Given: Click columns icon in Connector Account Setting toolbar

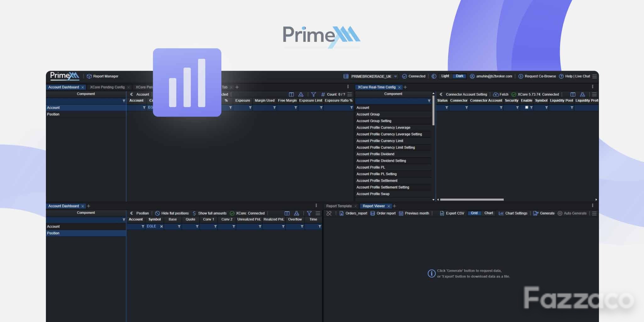Looking at the screenshot, I should coord(573,94).
